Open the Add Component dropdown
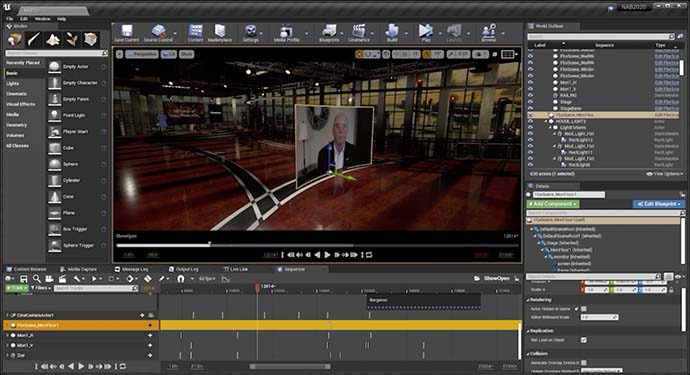The width and height of the screenshot is (690, 375). [x=553, y=204]
